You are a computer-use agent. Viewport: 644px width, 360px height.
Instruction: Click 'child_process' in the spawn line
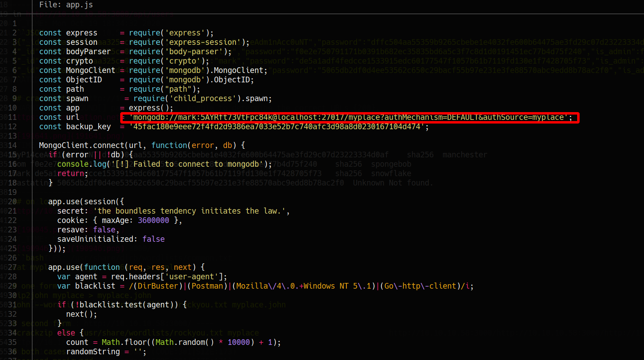click(203, 99)
